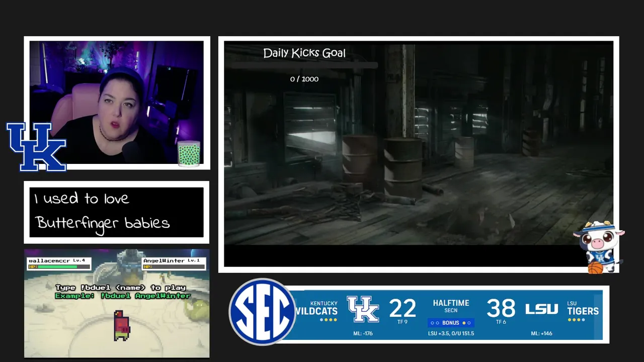Click the SECN network label
The image size is (644, 362).
coord(451,311)
